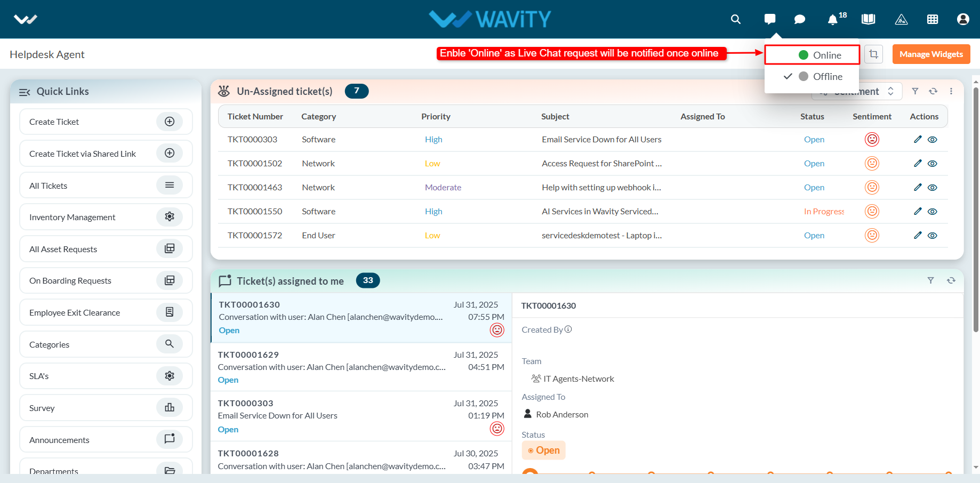
Task: Open the knowledge base book icon
Action: coord(868,19)
